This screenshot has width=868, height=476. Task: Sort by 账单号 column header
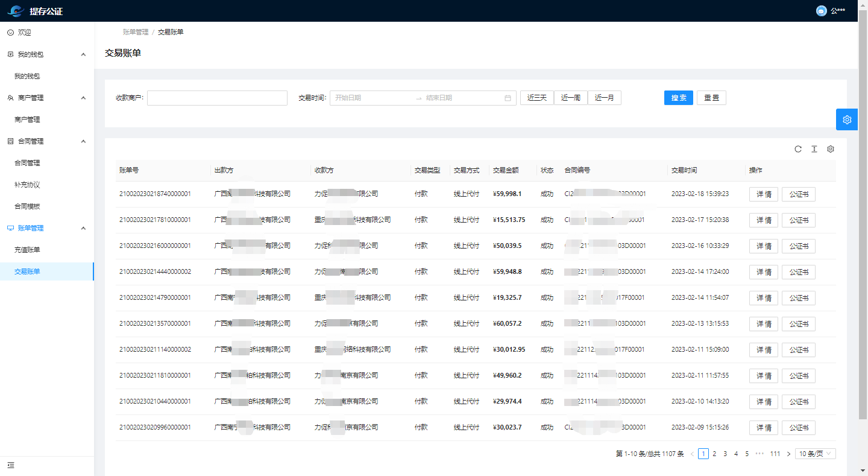[129, 171]
